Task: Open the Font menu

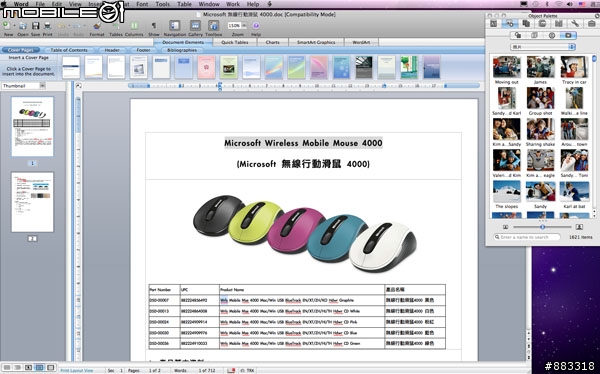Action: coord(142,4)
